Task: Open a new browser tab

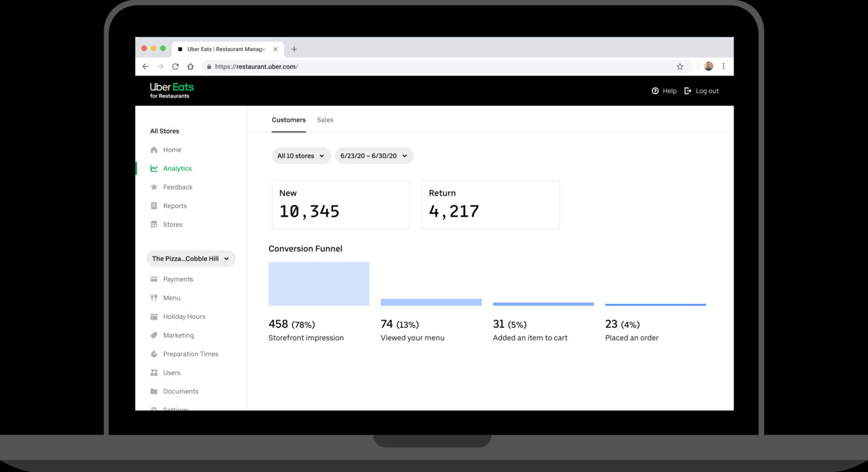Action: (x=294, y=49)
